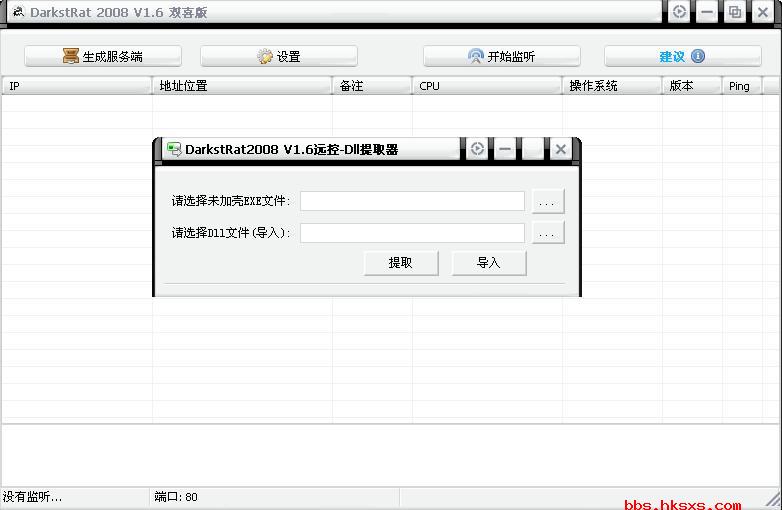Click the info icon beside 建议
This screenshot has height=510, width=782.
(x=698, y=56)
